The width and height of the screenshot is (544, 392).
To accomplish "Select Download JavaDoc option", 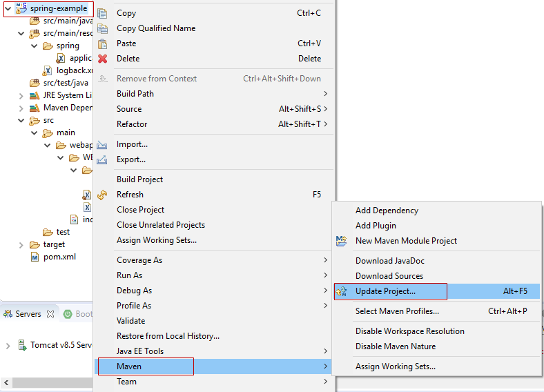I will click(x=437, y=261).
